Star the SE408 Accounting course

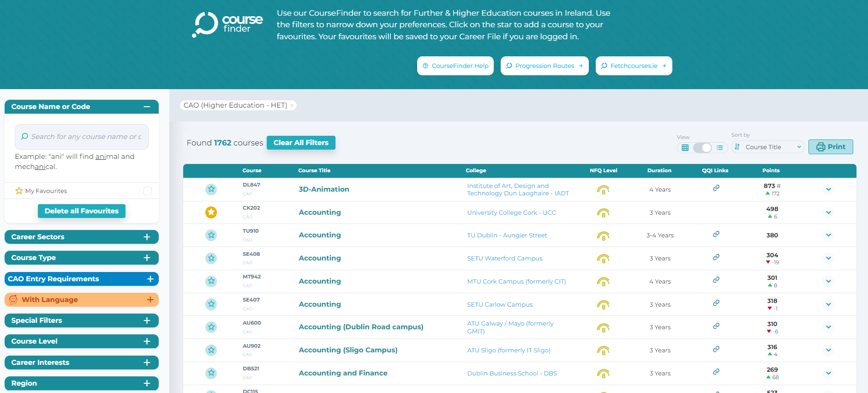pyautogui.click(x=211, y=258)
